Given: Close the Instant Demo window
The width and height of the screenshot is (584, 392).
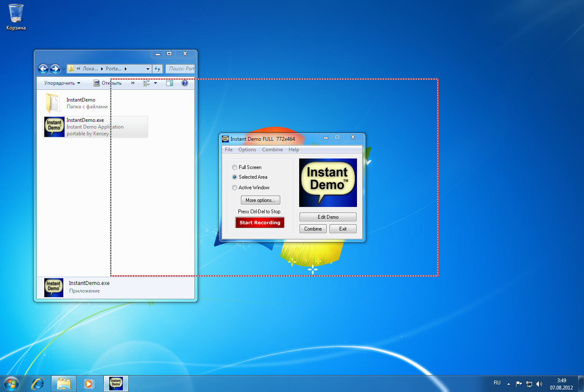Looking at the screenshot, I should click(353, 137).
